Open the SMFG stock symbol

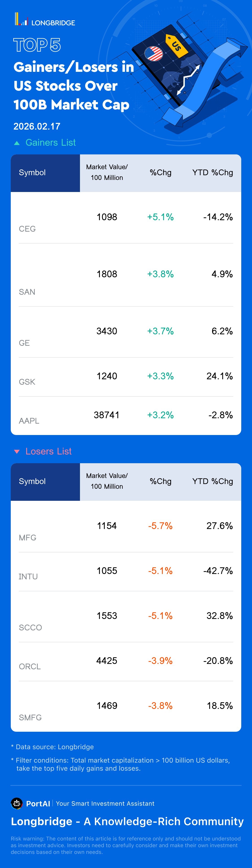coord(30,717)
